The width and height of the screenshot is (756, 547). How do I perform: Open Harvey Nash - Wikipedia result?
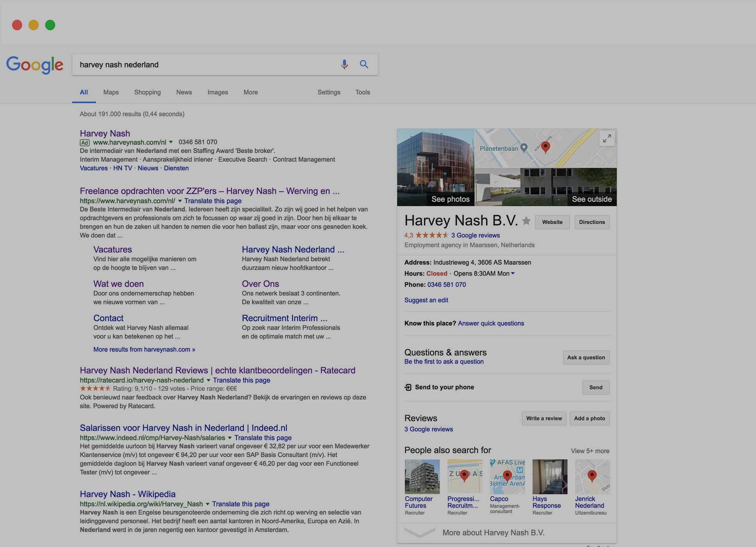[x=128, y=494]
